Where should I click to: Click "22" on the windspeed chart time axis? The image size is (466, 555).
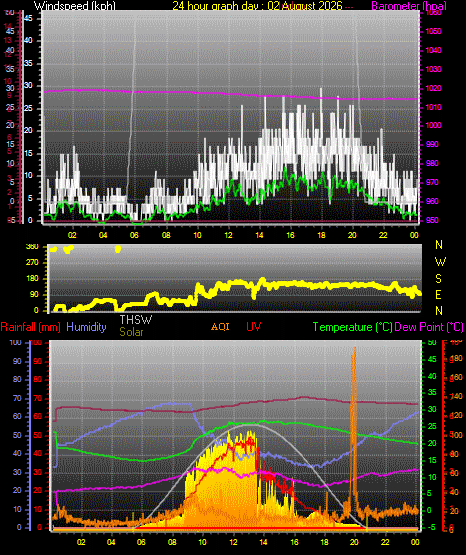tap(383, 235)
